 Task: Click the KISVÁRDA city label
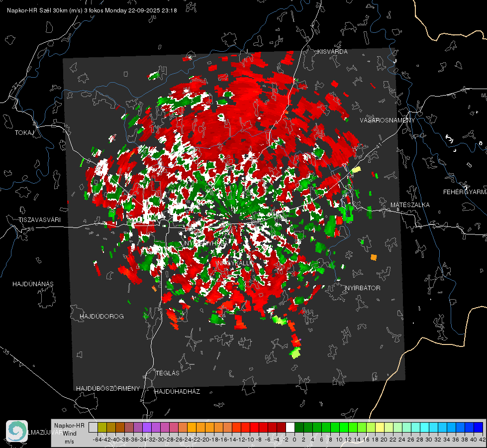coord(332,52)
